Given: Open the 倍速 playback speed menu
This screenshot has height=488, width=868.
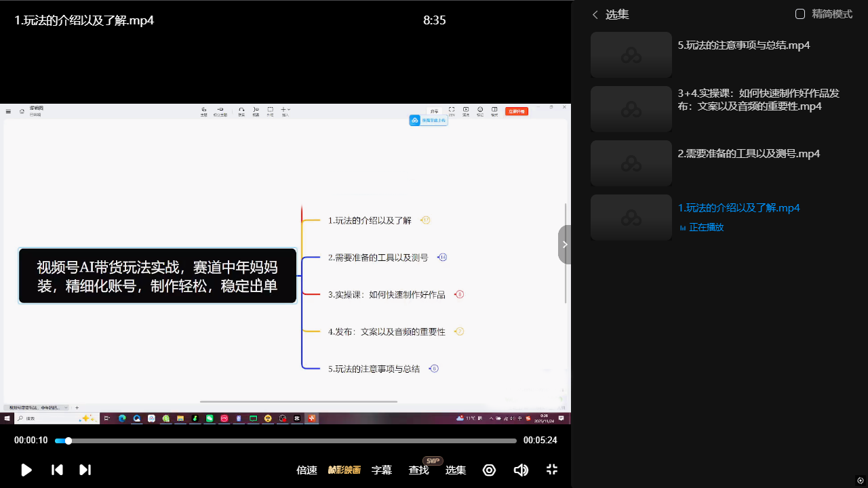Looking at the screenshot, I should click(307, 470).
